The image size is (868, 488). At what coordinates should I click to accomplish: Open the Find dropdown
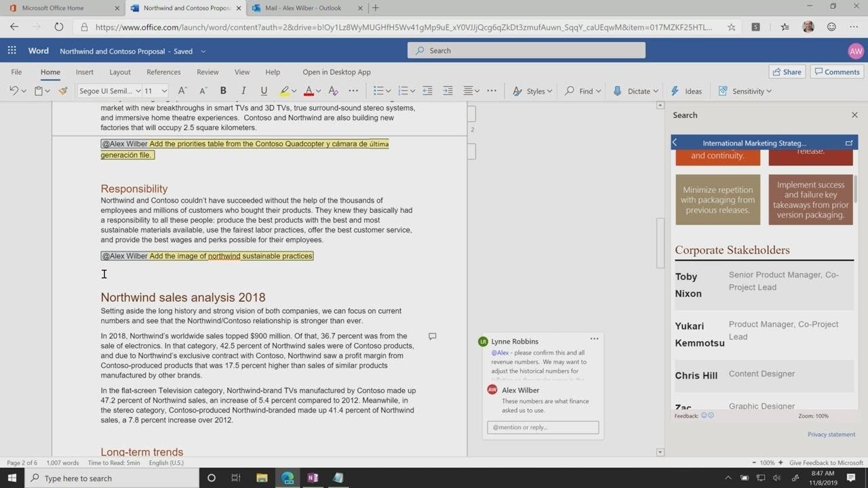click(583, 91)
